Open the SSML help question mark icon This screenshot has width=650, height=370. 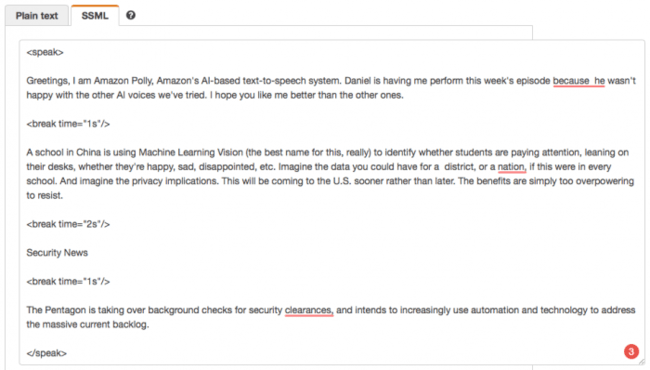coord(131,15)
